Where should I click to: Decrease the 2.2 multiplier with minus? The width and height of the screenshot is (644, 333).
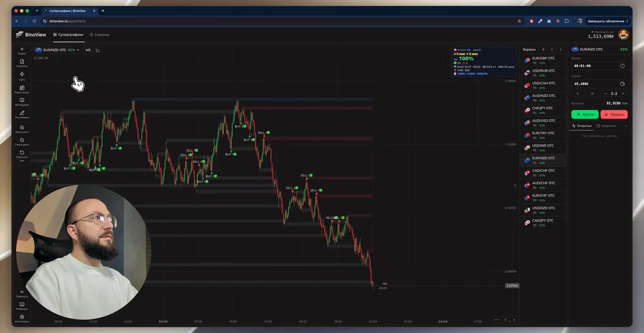point(605,93)
